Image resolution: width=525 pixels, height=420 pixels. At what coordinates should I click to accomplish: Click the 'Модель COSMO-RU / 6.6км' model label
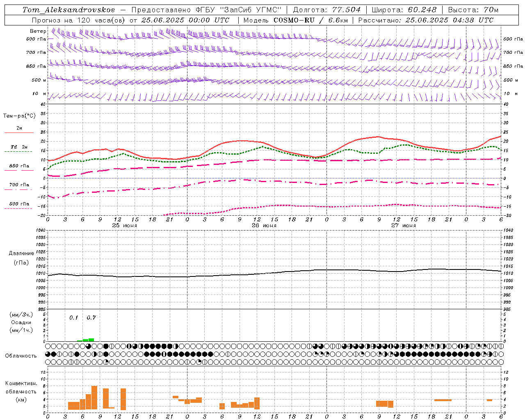pos(295,20)
